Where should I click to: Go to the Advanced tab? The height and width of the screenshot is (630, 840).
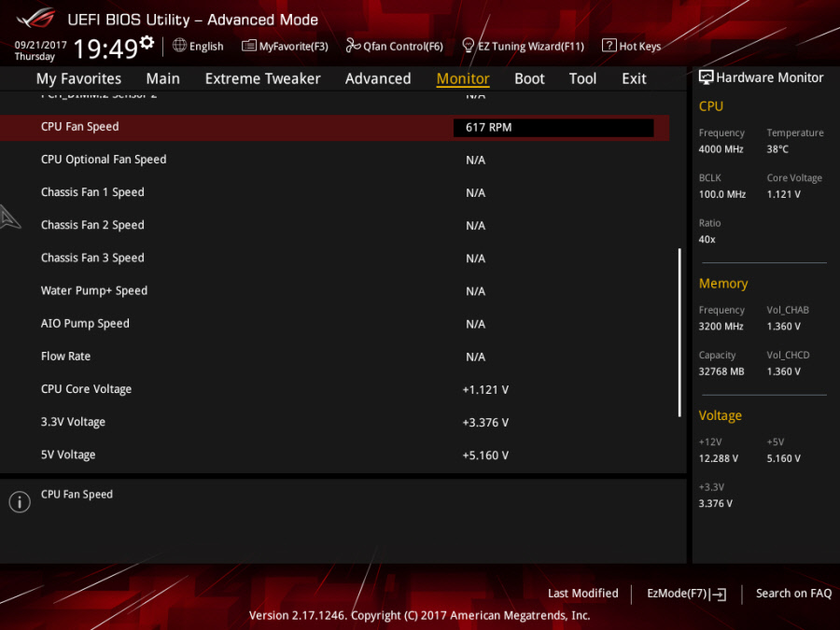click(378, 78)
